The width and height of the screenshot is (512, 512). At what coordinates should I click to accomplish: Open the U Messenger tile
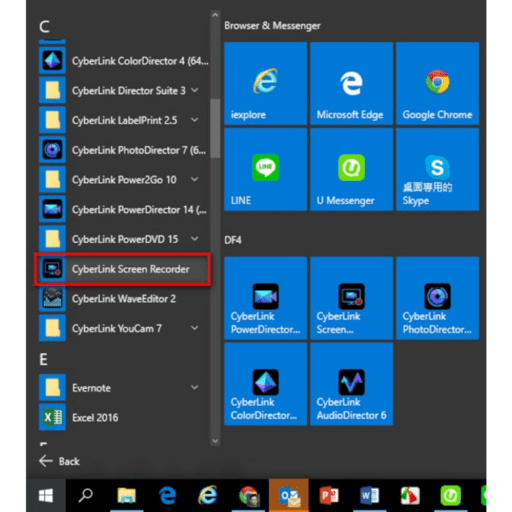click(351, 170)
